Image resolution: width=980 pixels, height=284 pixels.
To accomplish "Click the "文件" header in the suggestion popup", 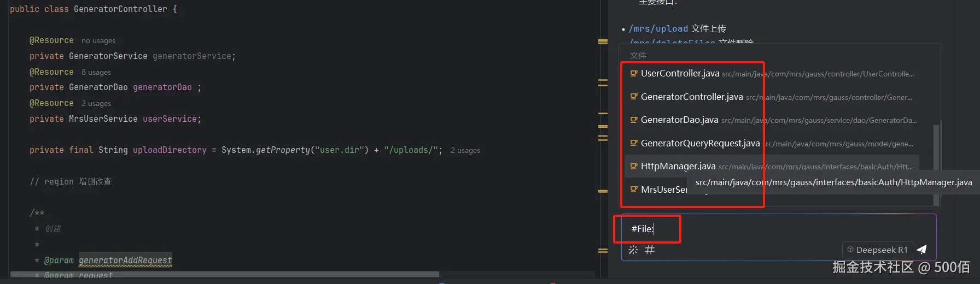I will tap(638, 55).
